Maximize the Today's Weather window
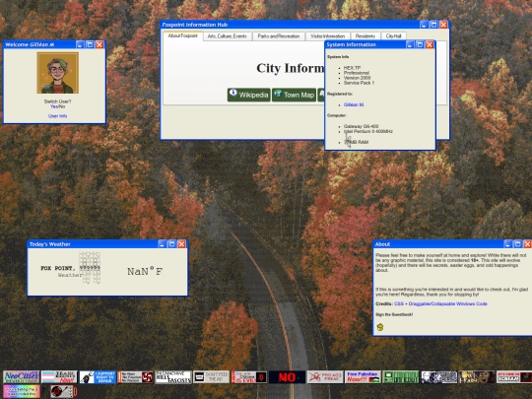Viewport: 532px width, 399px height. [x=172, y=244]
